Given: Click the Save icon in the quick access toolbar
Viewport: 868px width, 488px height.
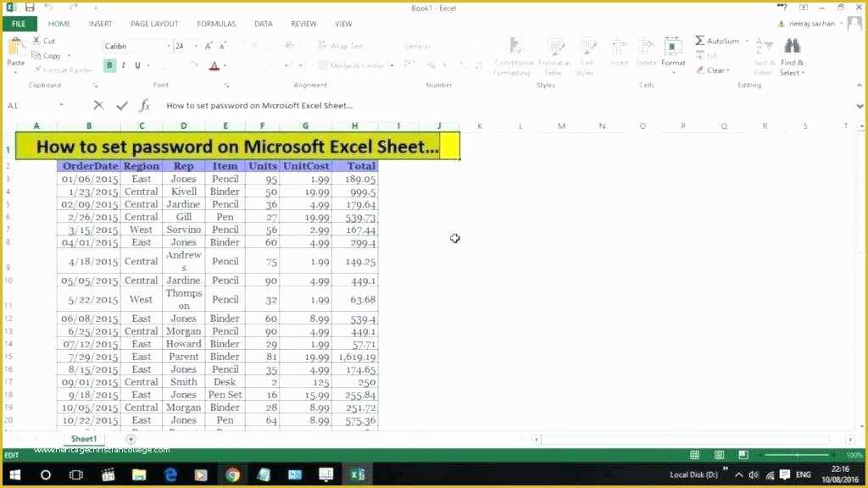Looking at the screenshot, I should tap(30, 8).
